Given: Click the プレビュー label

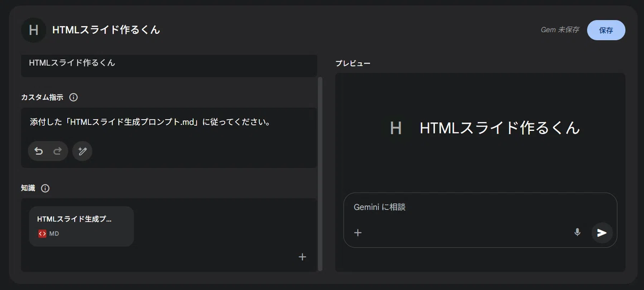Looking at the screenshot, I should [353, 63].
